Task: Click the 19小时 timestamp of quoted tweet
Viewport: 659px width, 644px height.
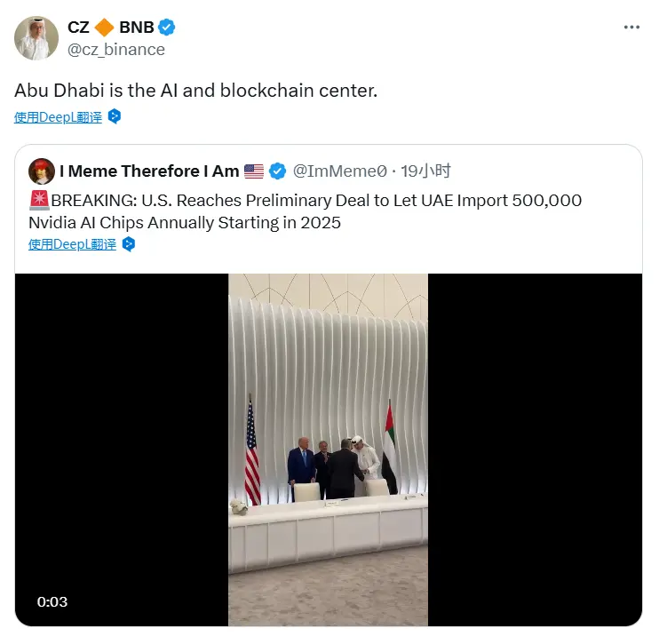Action: click(425, 171)
